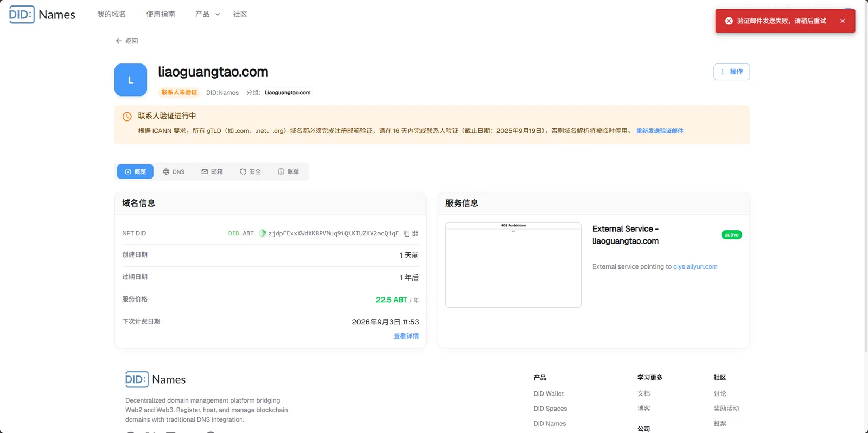Open the 奖励活动 footer link
The width and height of the screenshot is (868, 433).
click(726, 409)
